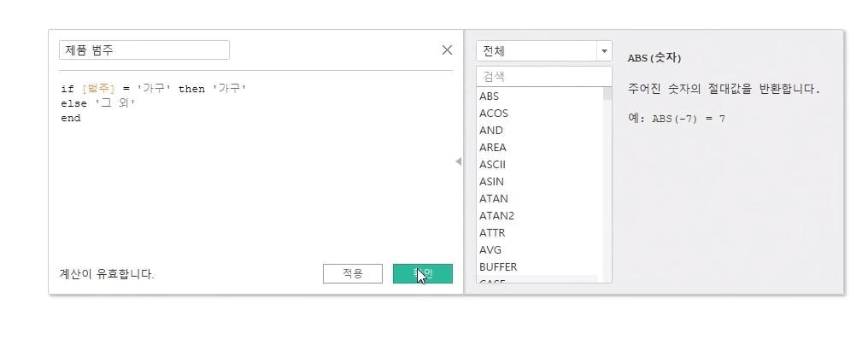Select ASIN in the function list
This screenshot has width=868, height=339.
pos(540,181)
